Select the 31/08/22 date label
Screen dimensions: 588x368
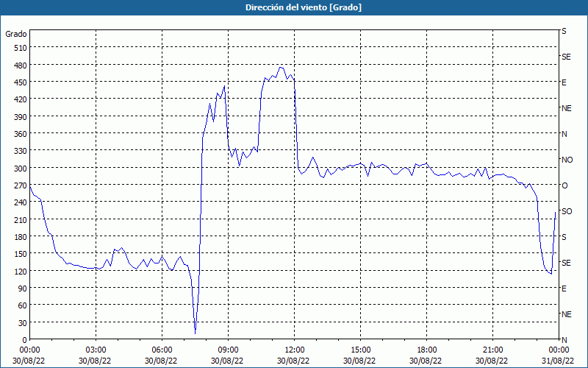tap(559, 361)
